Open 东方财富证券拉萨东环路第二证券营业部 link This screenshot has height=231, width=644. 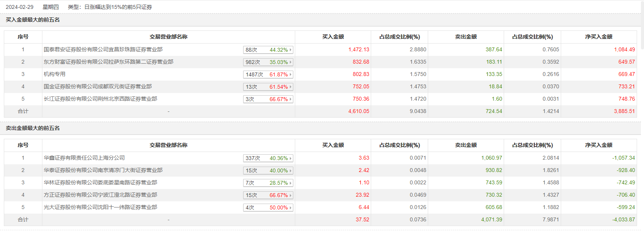(x=108, y=62)
